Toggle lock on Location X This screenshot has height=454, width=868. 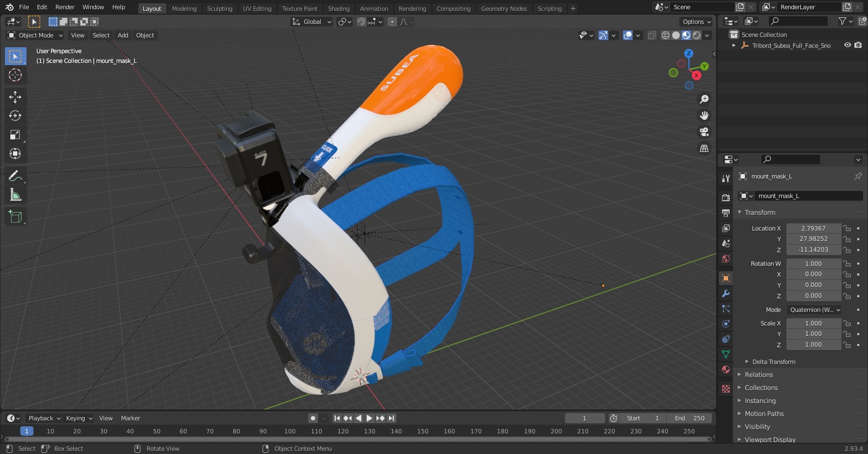(847, 228)
